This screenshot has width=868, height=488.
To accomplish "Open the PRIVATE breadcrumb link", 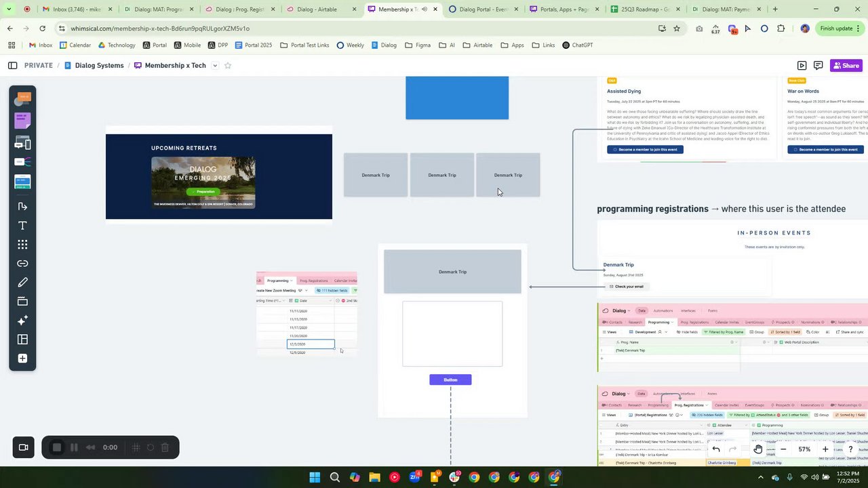I will tap(38, 66).
